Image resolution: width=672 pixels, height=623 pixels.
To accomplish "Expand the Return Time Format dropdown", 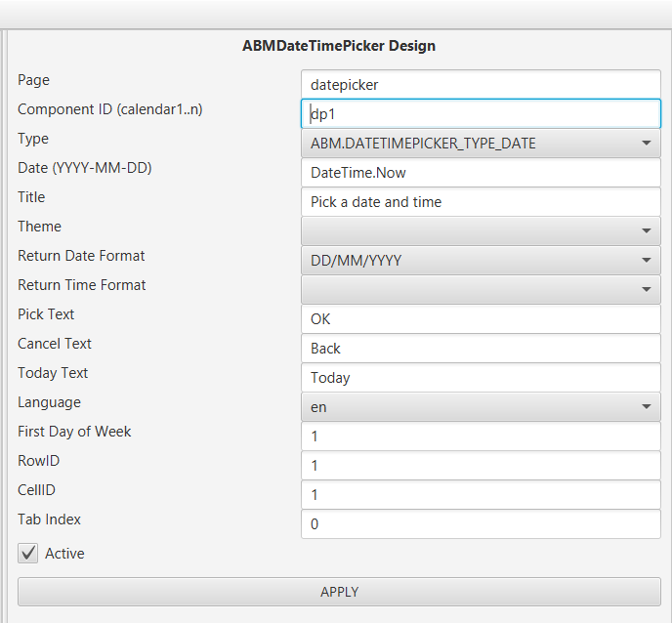I will [480, 290].
